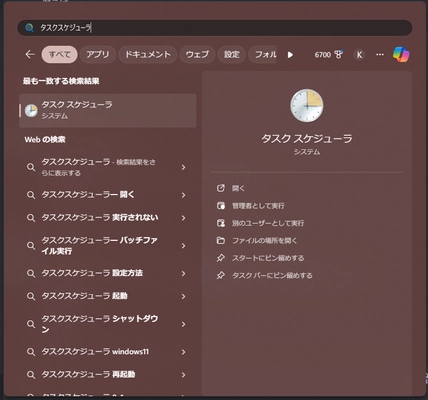Image resolution: width=428 pixels, height=400 pixels.
Task: Expand タスクスケジューラ 検索結果をさらに表示する chevron
Action: 183,167
